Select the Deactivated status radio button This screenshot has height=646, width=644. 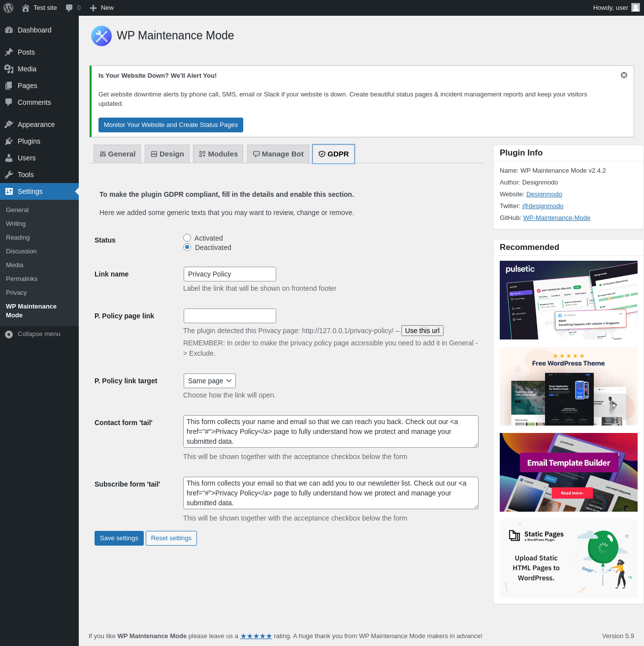[187, 247]
